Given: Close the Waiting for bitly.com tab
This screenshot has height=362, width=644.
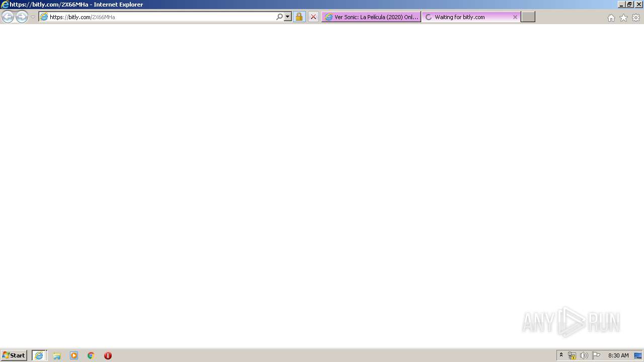Looking at the screenshot, I should coord(515,17).
